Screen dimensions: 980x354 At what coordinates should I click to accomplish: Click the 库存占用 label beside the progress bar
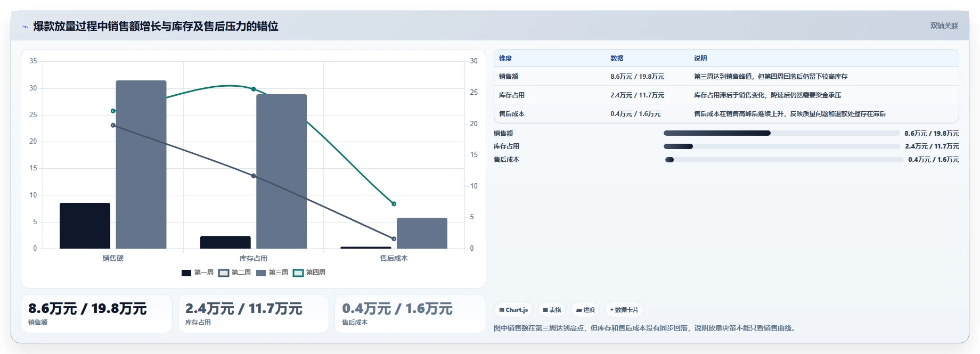pos(507,146)
